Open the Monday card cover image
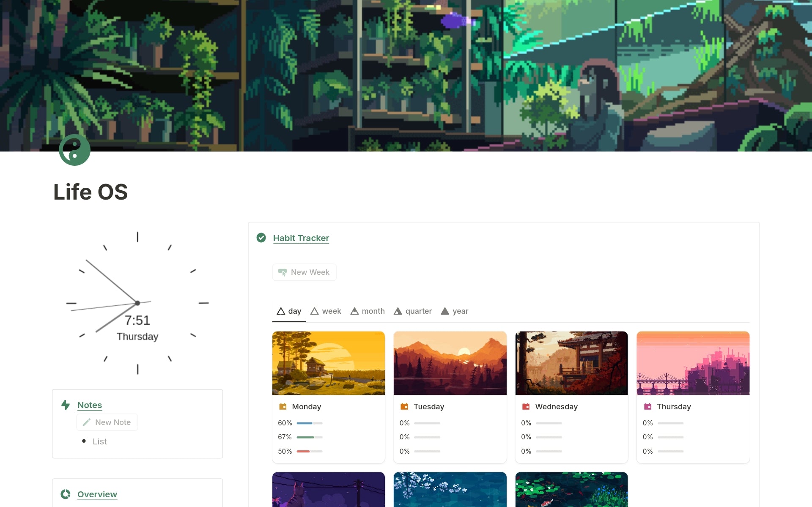Image resolution: width=812 pixels, height=507 pixels. coord(329,363)
